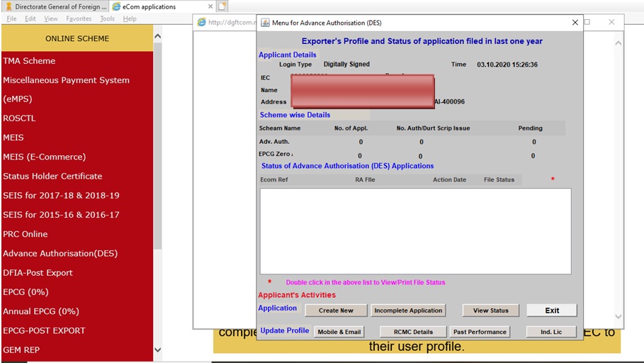This screenshot has height=363, width=644.
Task: Click the sidebar scroll up arrow
Action: 158,37
